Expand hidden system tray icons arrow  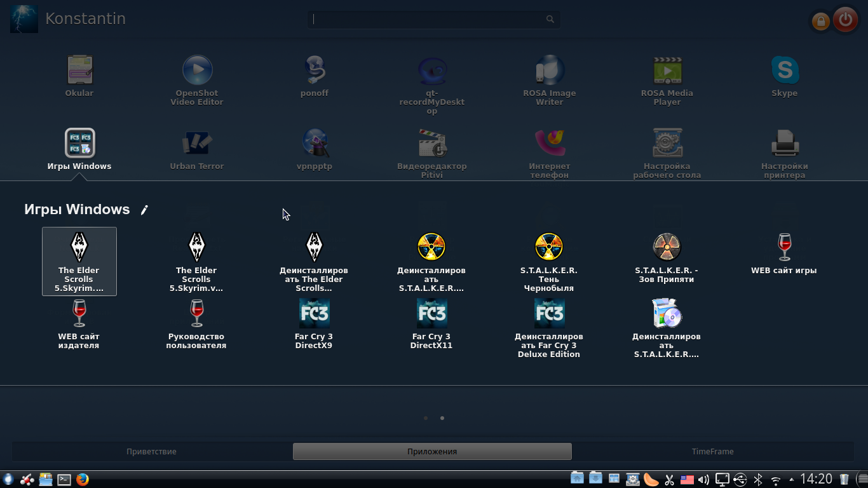click(x=791, y=480)
